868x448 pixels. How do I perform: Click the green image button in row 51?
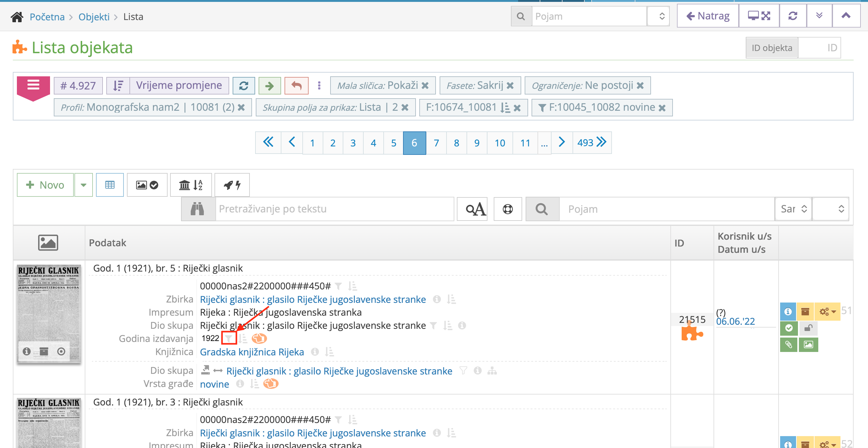[808, 344]
